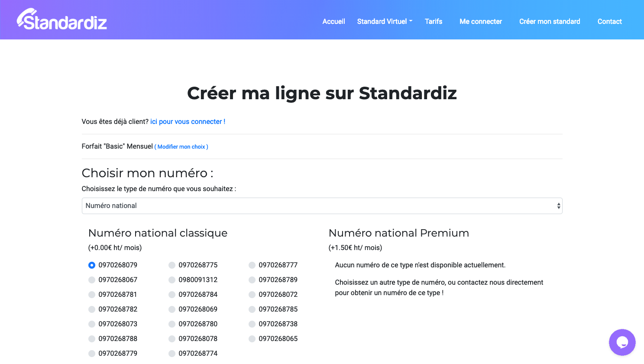
Task: Click the Standardiz logo
Action: point(62,19)
